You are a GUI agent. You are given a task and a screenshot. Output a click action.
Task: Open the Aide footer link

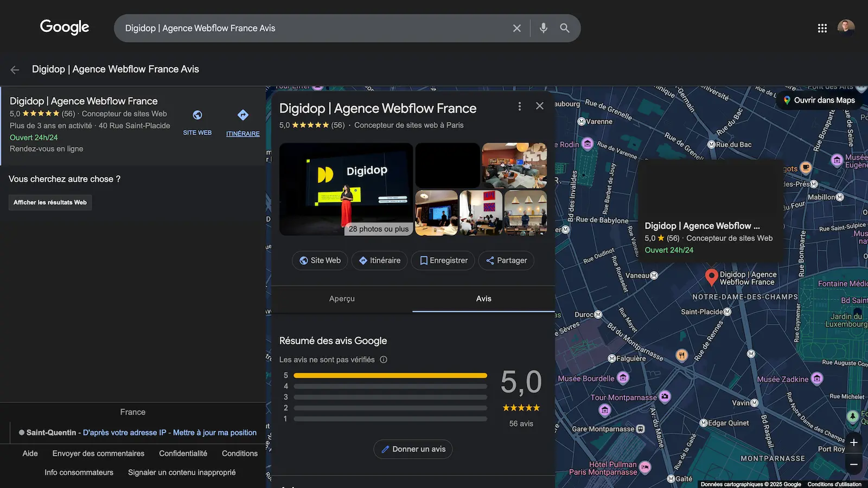[30, 453]
